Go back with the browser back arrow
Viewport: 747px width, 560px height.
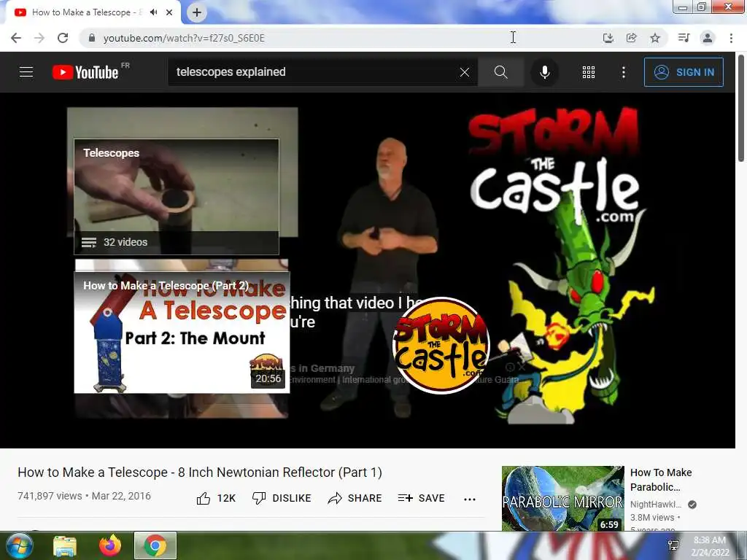pyautogui.click(x=16, y=38)
